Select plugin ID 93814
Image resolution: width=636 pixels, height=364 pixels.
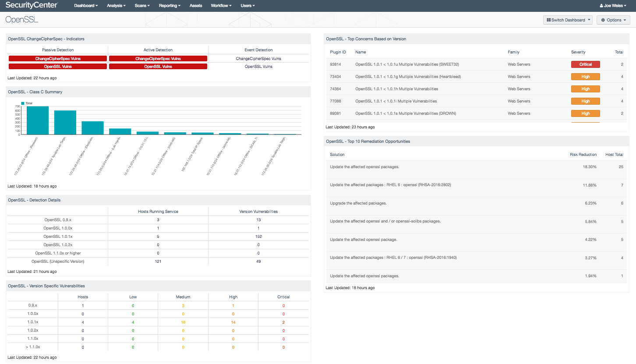coord(336,64)
